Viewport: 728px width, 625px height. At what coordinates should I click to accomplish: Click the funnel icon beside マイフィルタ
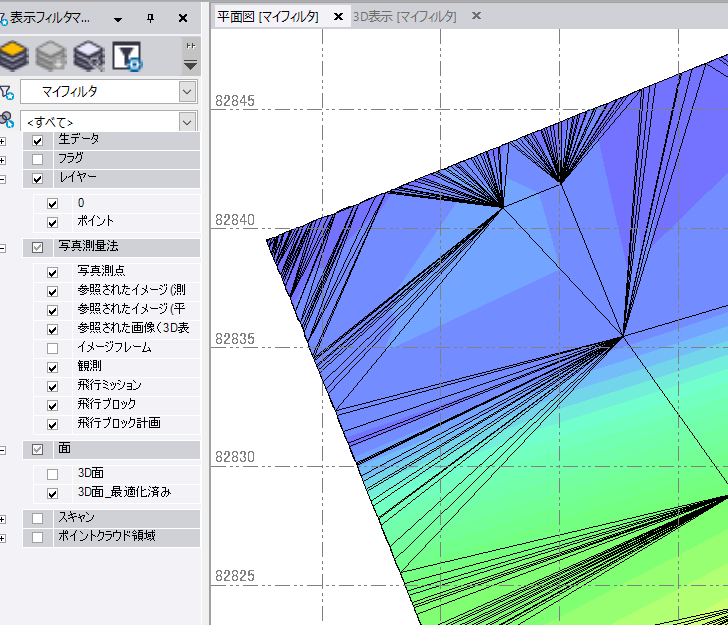(x=6, y=92)
